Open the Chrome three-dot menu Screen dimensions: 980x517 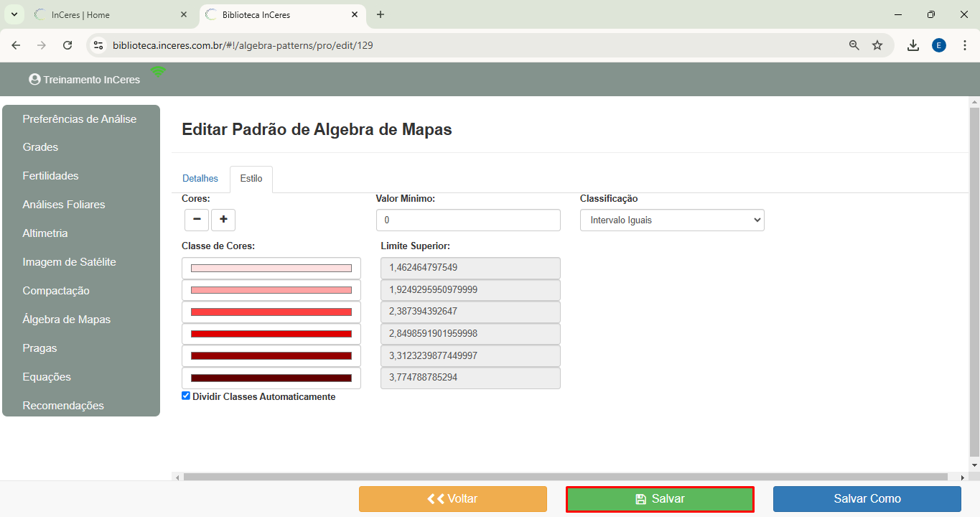[x=965, y=45]
